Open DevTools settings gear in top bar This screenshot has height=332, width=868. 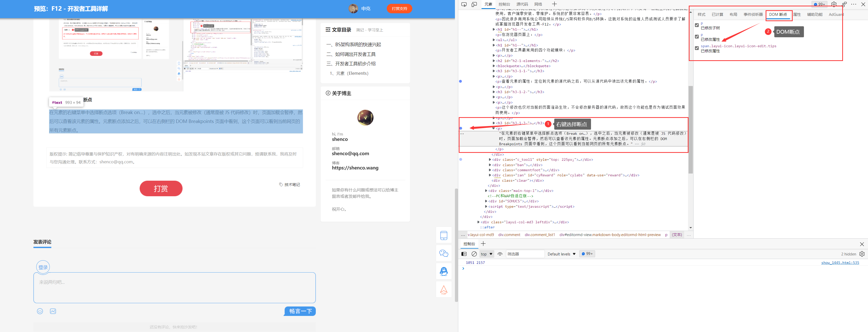coord(834,4)
